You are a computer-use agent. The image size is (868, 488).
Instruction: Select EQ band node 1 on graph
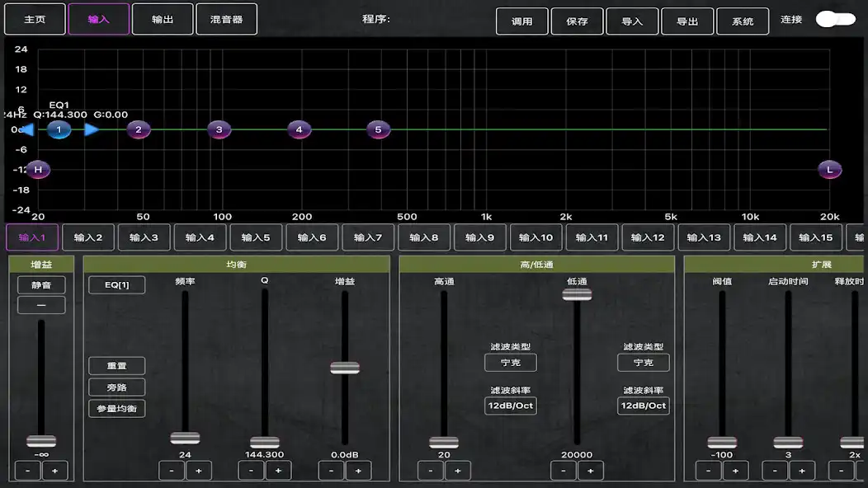[x=59, y=129]
